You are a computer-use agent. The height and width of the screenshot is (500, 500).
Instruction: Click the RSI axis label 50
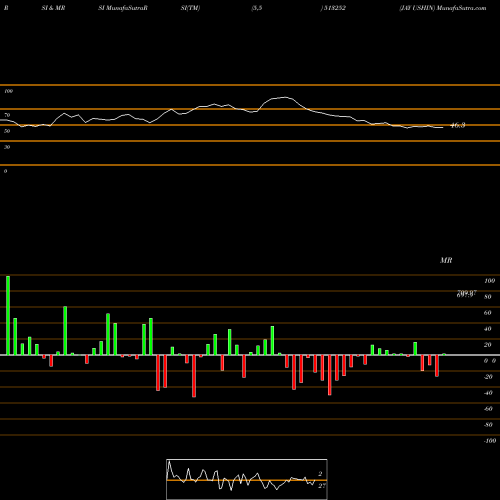7,131
